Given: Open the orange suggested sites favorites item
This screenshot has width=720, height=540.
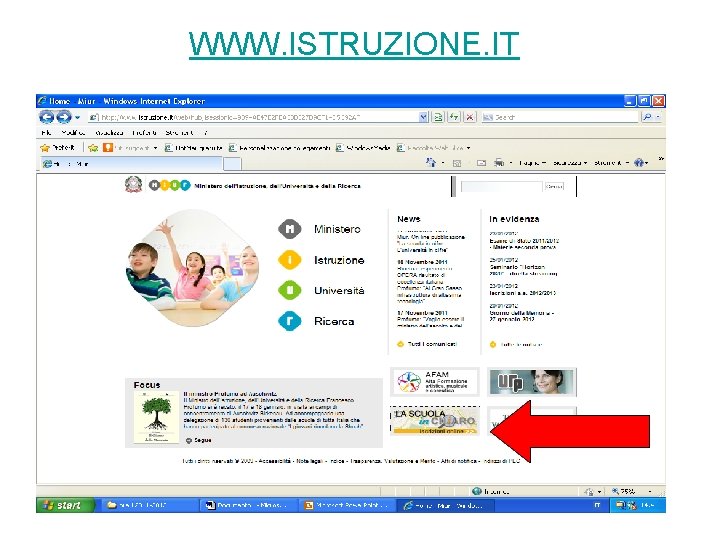Looking at the screenshot, I should (129, 148).
